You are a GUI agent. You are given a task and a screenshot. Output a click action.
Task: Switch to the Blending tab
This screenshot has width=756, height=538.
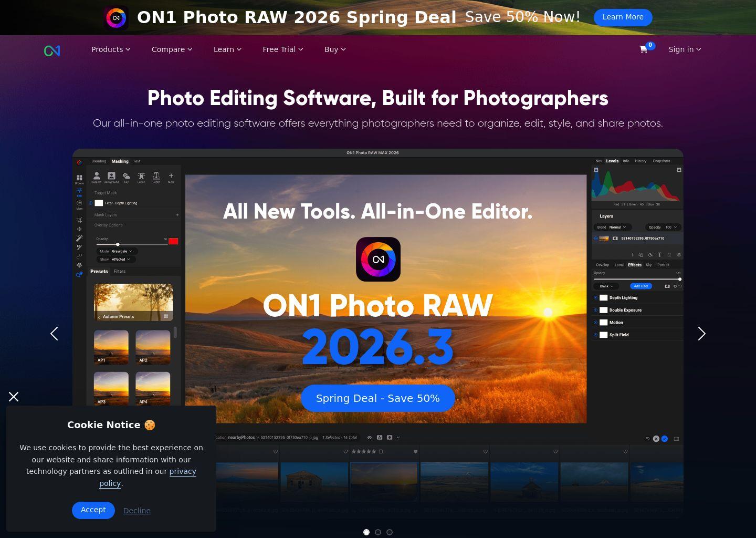[x=99, y=161]
